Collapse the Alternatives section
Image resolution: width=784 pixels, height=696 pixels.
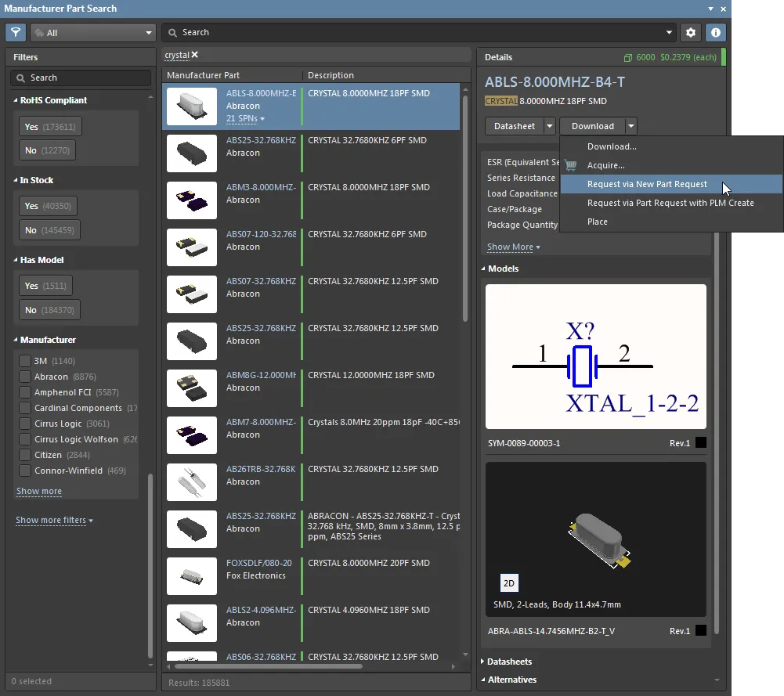click(x=483, y=680)
